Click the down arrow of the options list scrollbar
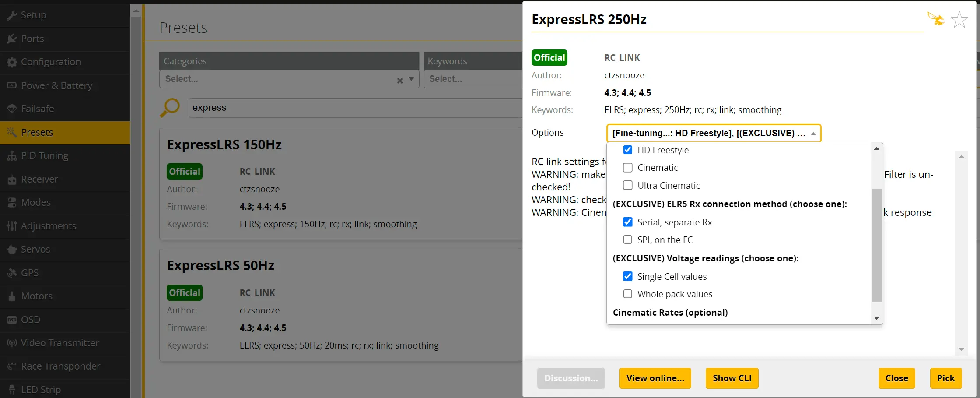The width and height of the screenshot is (980, 398). 876,318
